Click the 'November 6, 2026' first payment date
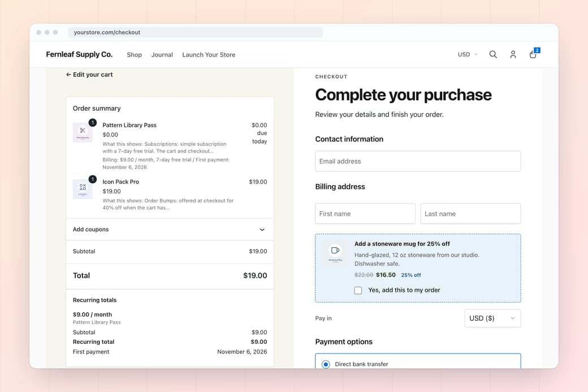The height and width of the screenshot is (392, 588). click(x=242, y=352)
